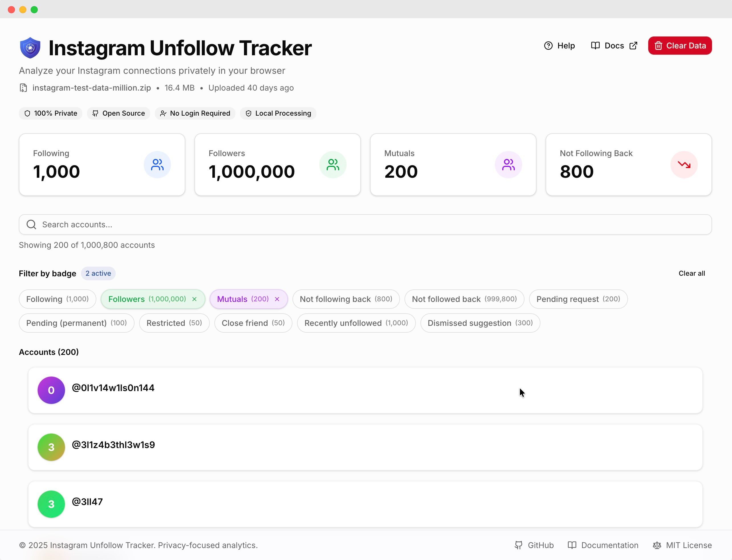Enable the Close friend filter
The width and height of the screenshot is (732, 560).
[253, 323]
